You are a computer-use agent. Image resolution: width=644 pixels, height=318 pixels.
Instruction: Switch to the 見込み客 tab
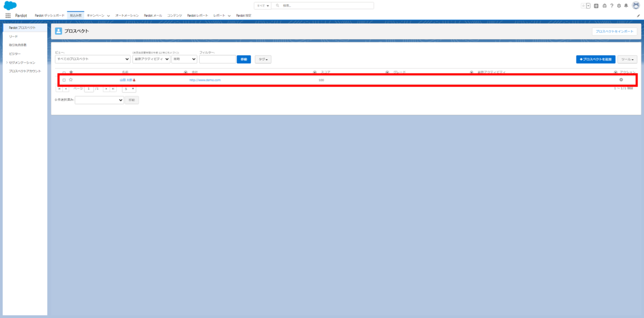[x=76, y=16]
